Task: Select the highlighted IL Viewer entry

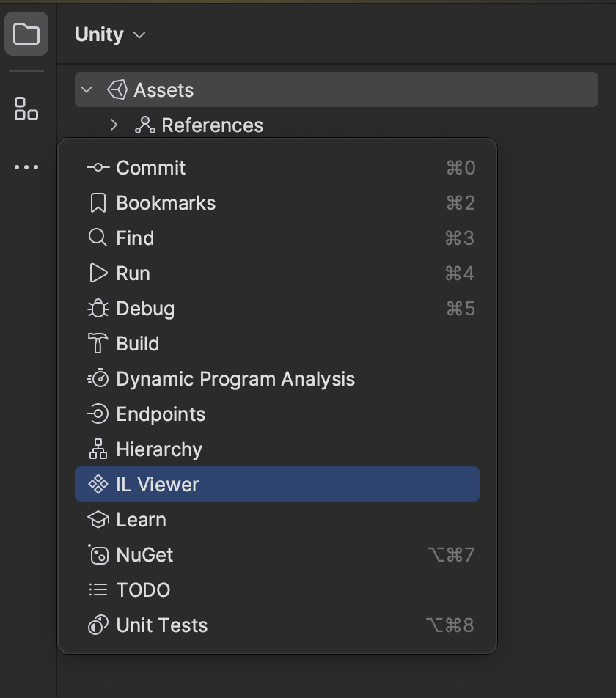Action: click(x=277, y=484)
